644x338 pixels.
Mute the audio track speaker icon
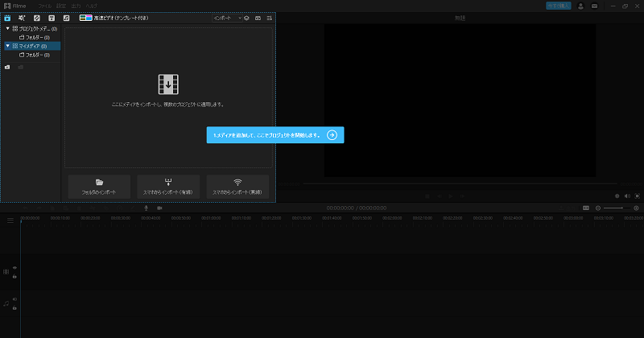pyautogui.click(x=14, y=299)
